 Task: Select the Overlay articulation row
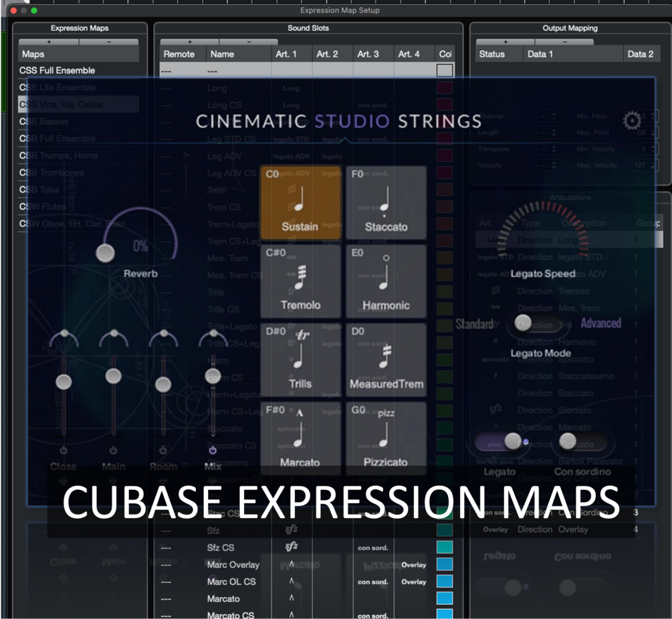[569, 529]
